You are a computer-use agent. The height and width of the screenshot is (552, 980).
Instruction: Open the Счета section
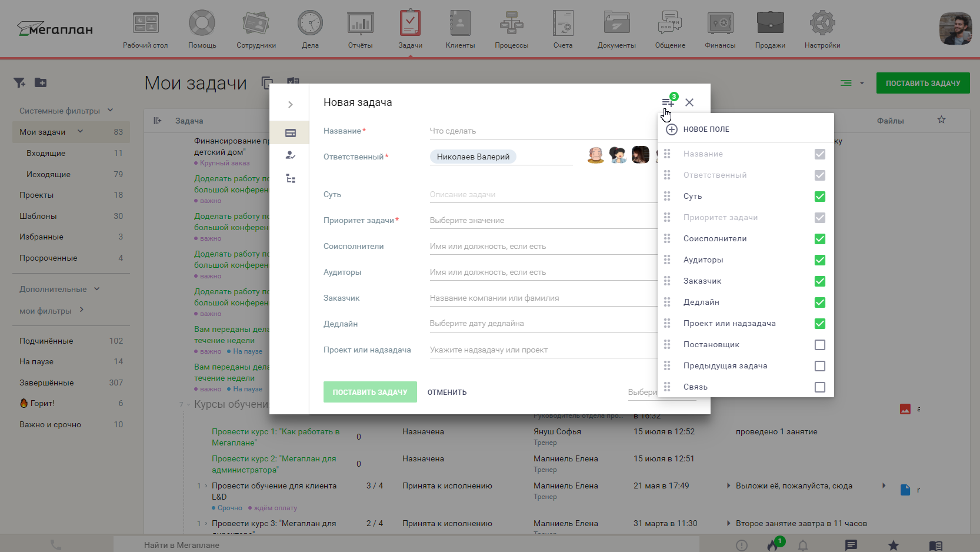[563, 29]
